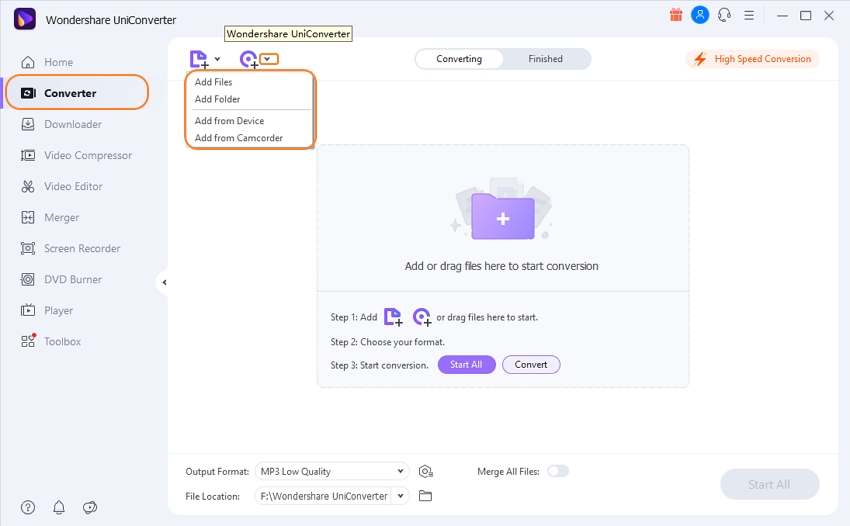Expand the Add Files dropdown arrow
Image resolution: width=850 pixels, height=526 pixels.
tap(217, 59)
